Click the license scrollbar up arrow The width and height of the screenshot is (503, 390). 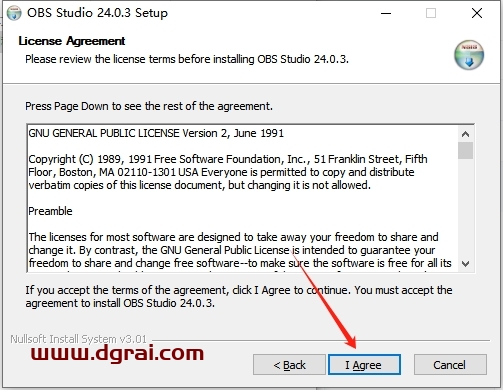point(465,134)
